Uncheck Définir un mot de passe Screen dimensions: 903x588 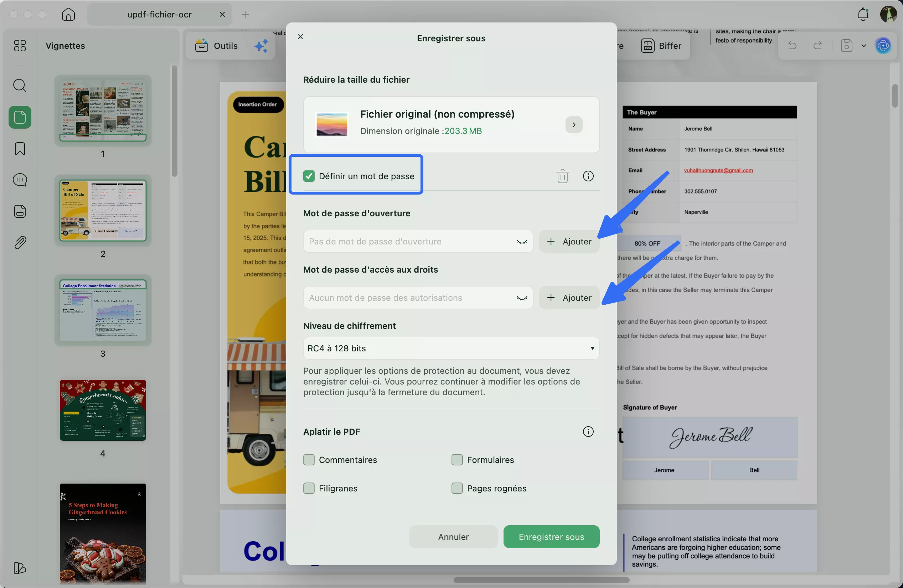click(309, 176)
